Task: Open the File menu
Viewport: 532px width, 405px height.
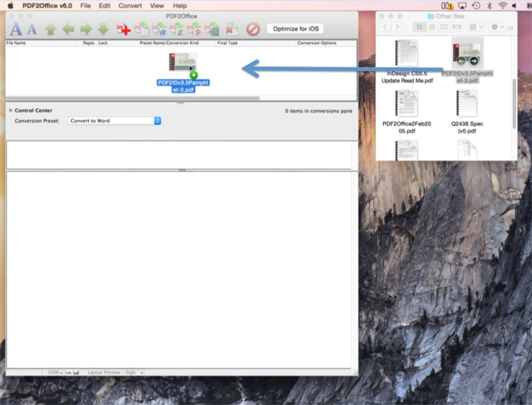Action: pos(86,5)
